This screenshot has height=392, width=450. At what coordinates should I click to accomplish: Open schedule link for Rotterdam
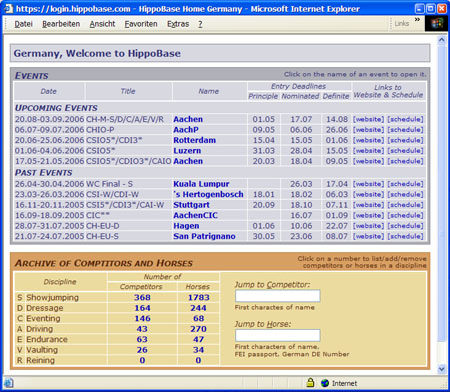tap(405, 140)
